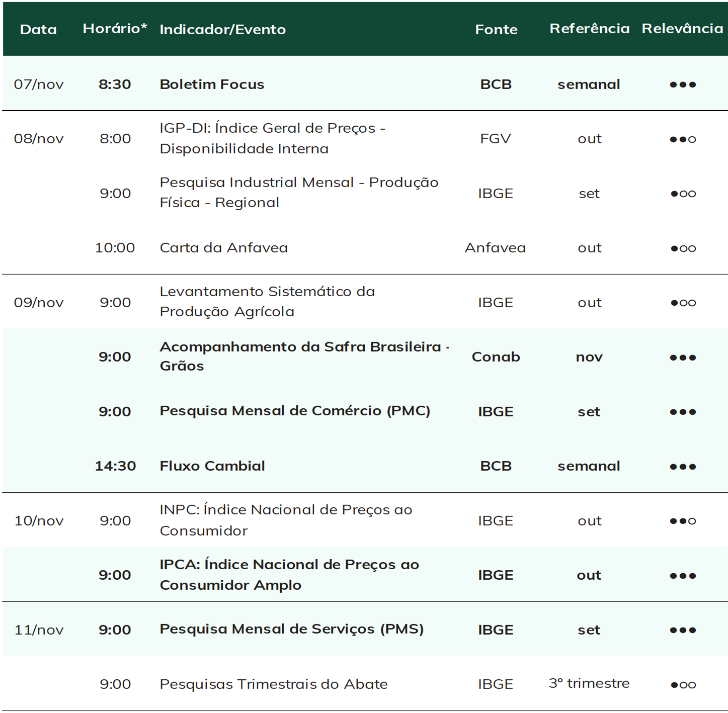Click relevance dots for Carta da Anfavea
Screen dimensions: 728x713
pyautogui.click(x=683, y=248)
